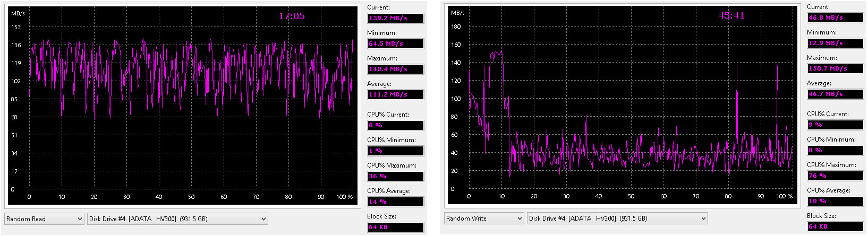Image resolution: width=868 pixels, height=236 pixels.
Task: Click the Average 46.7 MB/s value field
Action: tap(835, 94)
